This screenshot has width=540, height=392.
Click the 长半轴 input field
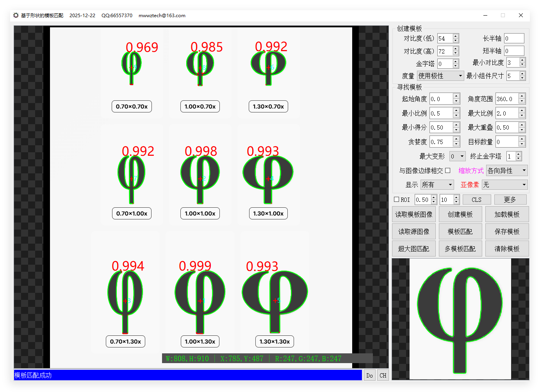pyautogui.click(x=513, y=38)
